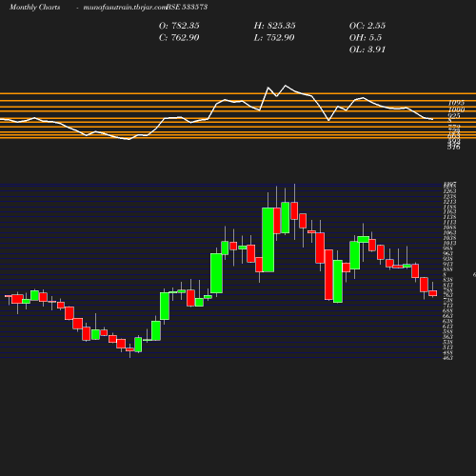Select the high price 'H: 825.35'
Image resolution: width=476 pixels, height=476 pixels.
coord(274,26)
